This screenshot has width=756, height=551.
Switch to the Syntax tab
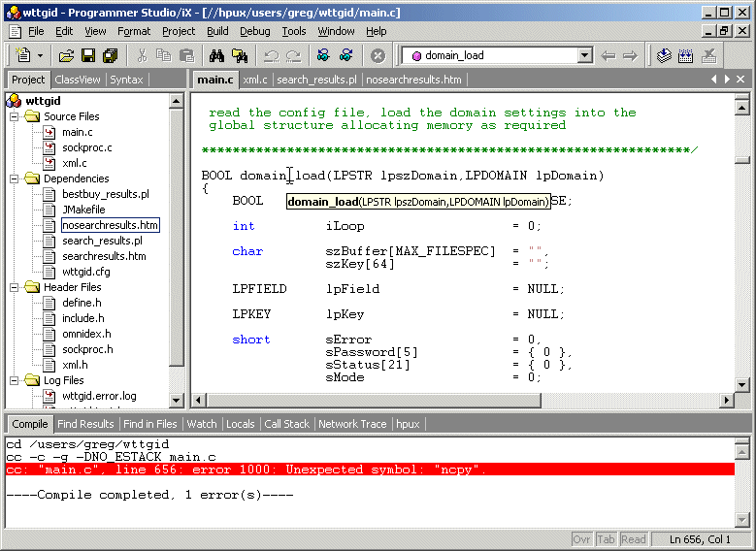coord(126,80)
